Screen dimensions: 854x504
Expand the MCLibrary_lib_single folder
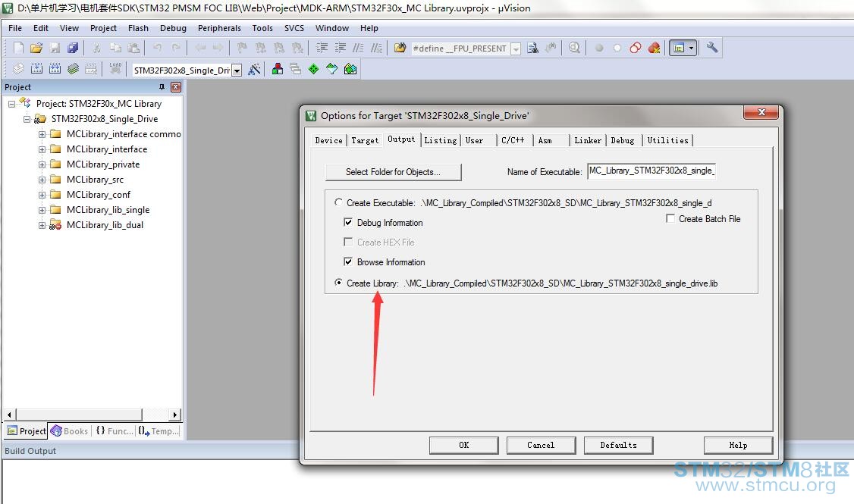(x=42, y=210)
